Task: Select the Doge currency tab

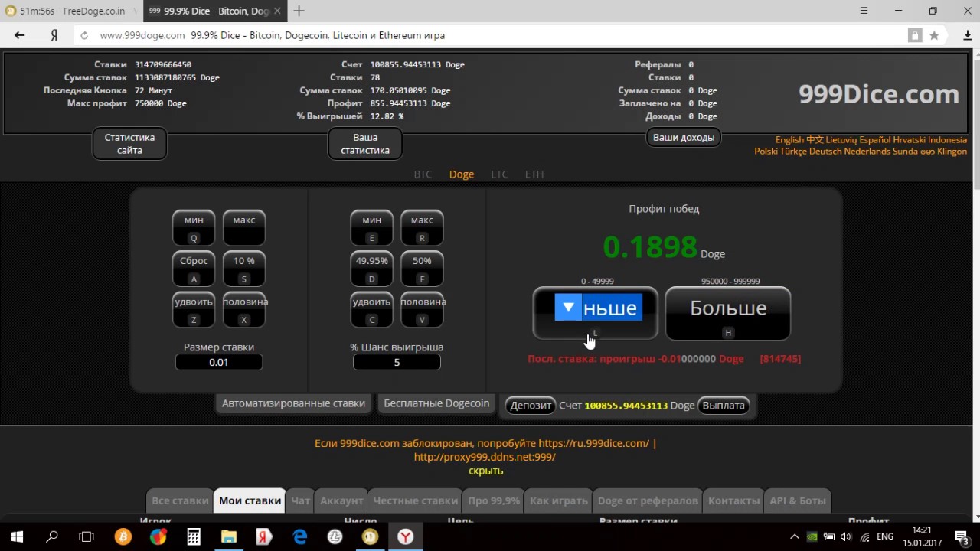Action: click(462, 174)
